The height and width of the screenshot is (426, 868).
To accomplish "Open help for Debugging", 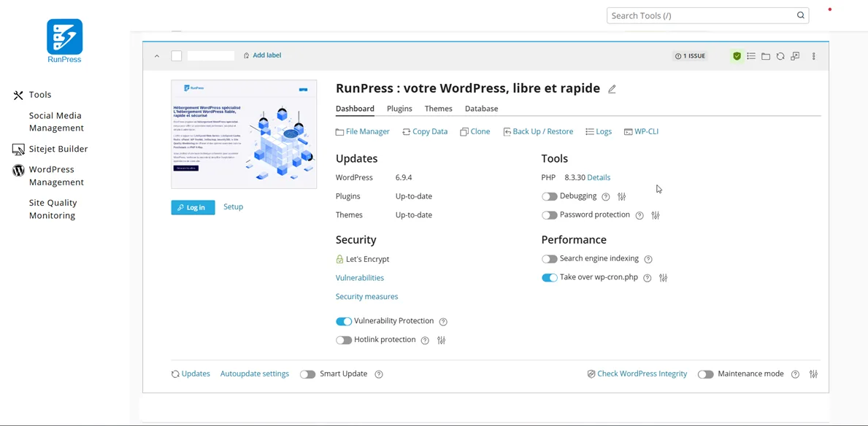I will coord(606,197).
